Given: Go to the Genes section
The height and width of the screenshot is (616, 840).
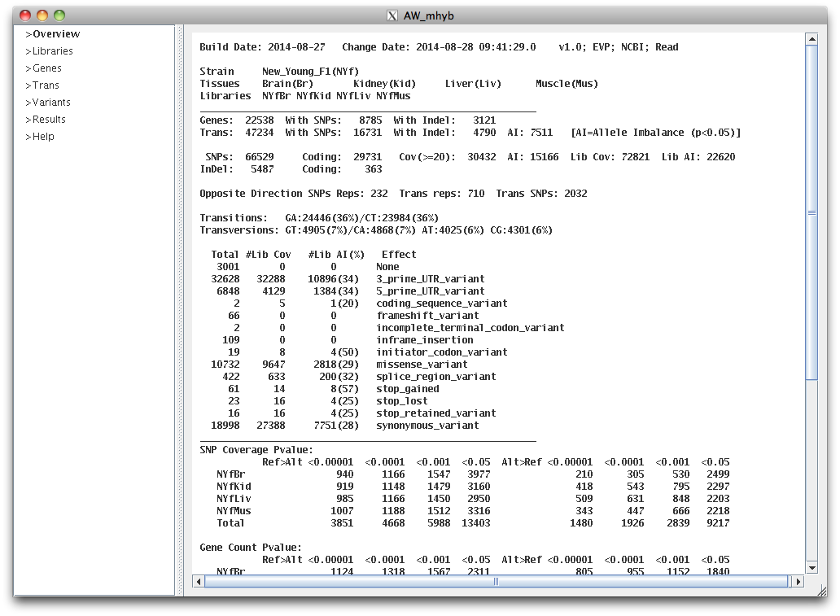Looking at the screenshot, I should click(x=43, y=68).
